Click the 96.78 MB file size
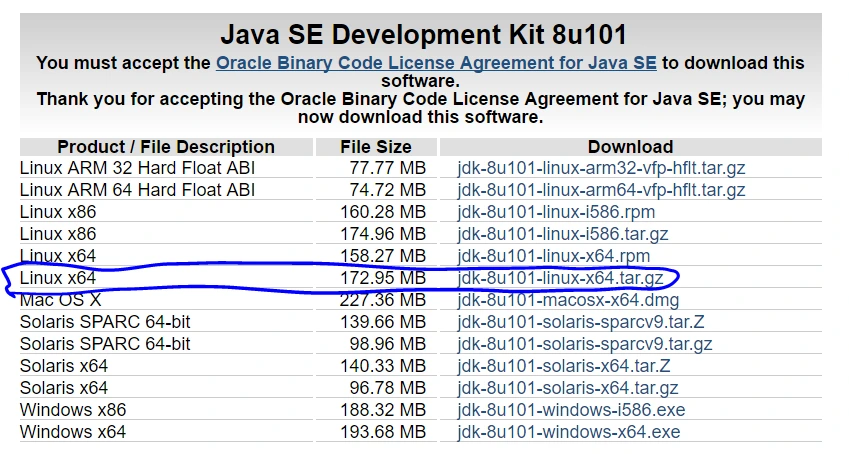The image size is (849, 454). click(388, 388)
